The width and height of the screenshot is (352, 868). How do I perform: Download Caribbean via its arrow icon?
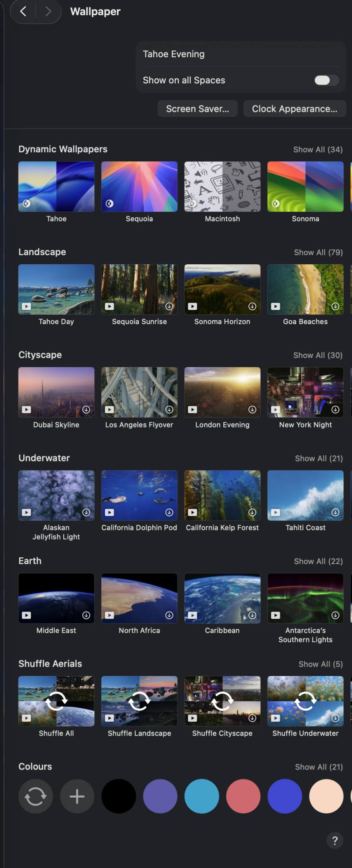[x=252, y=615]
